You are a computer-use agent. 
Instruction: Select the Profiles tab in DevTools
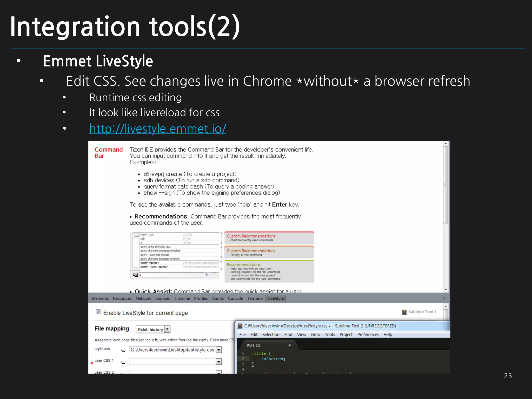[x=201, y=298]
